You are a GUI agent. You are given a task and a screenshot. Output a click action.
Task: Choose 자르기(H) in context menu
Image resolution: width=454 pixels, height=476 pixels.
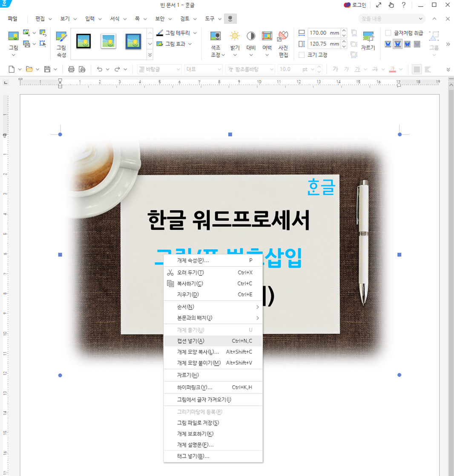point(213,375)
